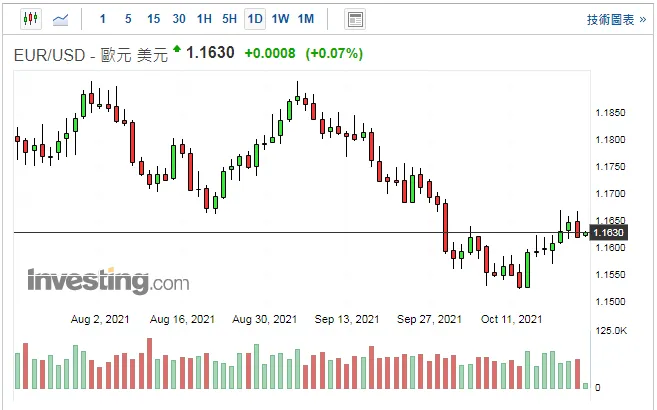The height and width of the screenshot is (410, 657).
Task: Select the 30 minute timeframe
Action: click(x=179, y=19)
